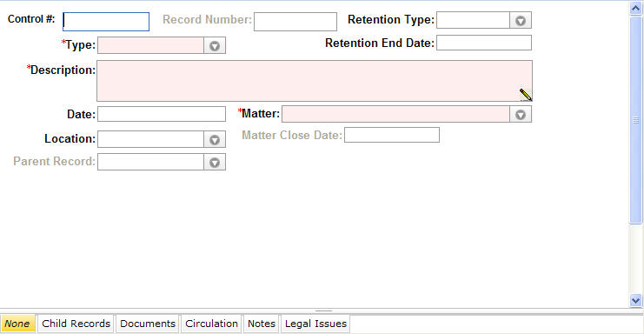
Task: Click the Date input field
Action: 162,114
